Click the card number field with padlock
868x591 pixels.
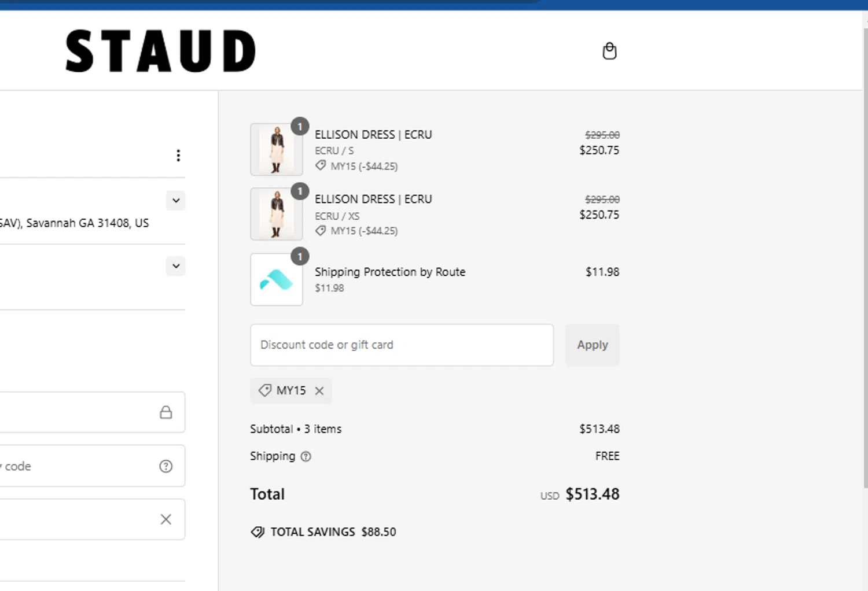tap(93, 412)
